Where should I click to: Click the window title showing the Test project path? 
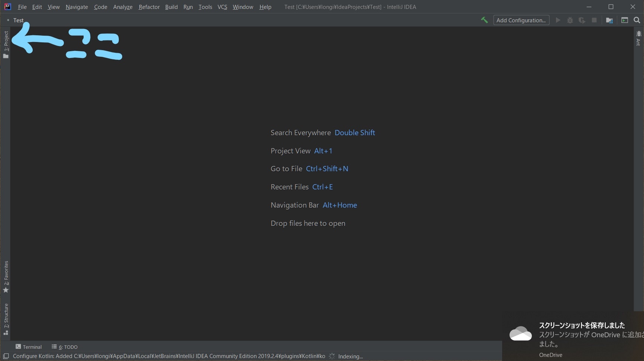[x=350, y=7]
